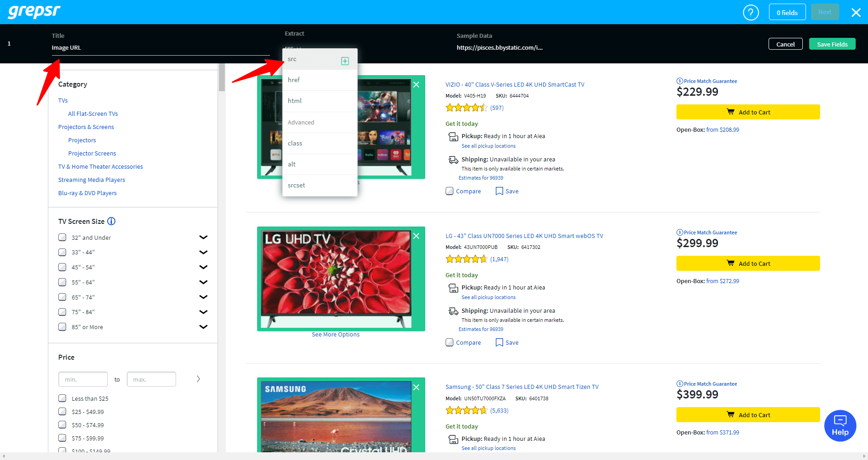Click the Price Match Guarantee icon for VIZIO
Image resolution: width=868 pixels, height=460 pixels.
click(x=680, y=81)
